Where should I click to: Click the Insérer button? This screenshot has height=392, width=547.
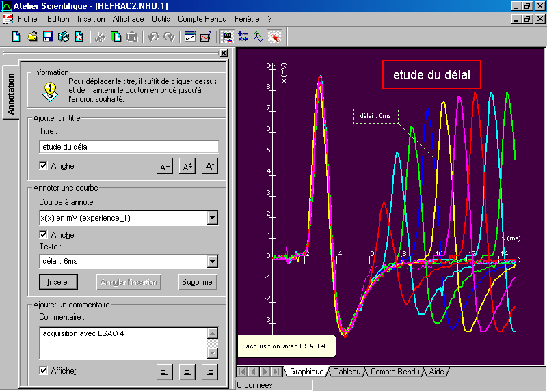click(x=58, y=282)
